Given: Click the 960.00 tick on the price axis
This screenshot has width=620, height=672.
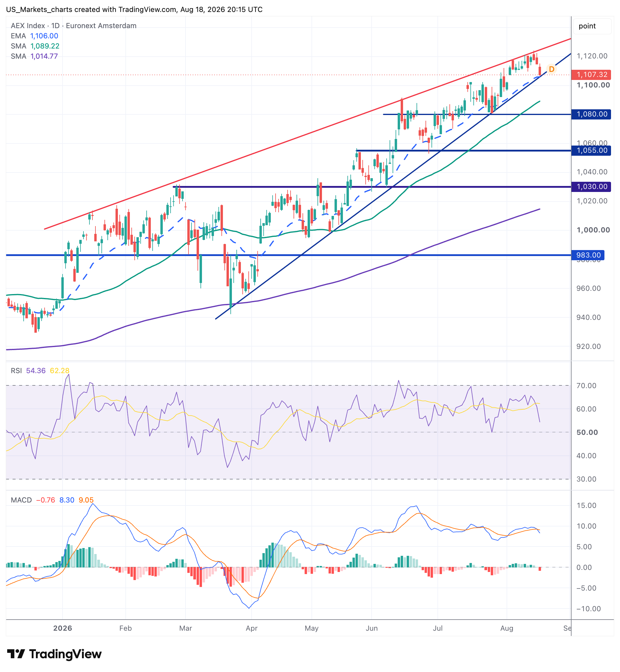Looking at the screenshot, I should click(x=589, y=288).
